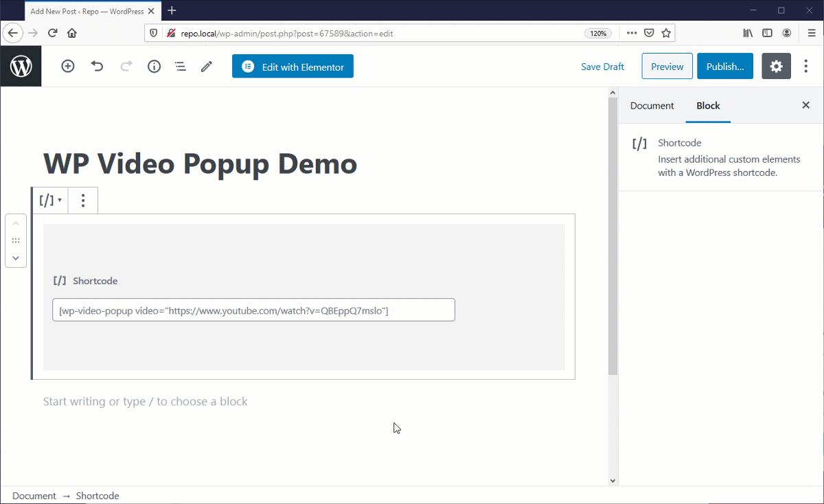Open the Firefox hamburger menu
This screenshot has width=824, height=504.
pyautogui.click(x=812, y=33)
